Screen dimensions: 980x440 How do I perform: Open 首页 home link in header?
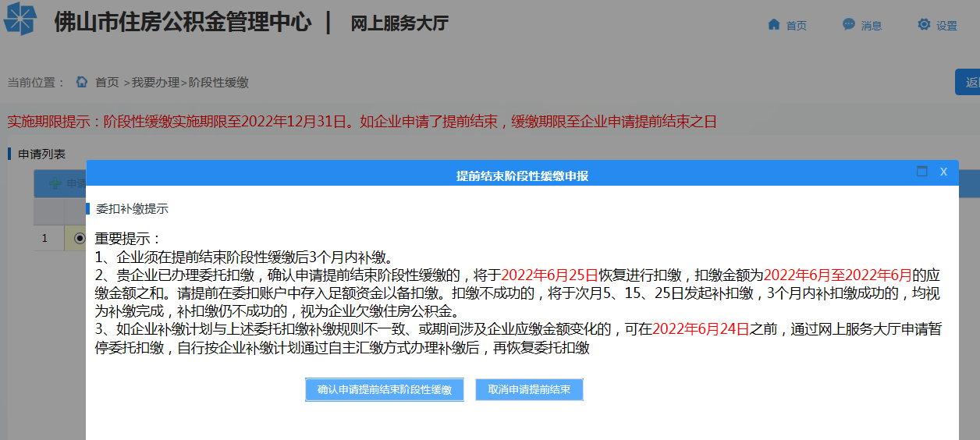tap(796, 26)
